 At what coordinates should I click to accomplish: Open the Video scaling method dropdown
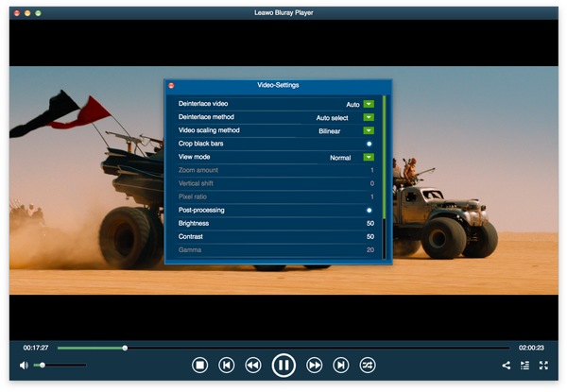click(369, 130)
